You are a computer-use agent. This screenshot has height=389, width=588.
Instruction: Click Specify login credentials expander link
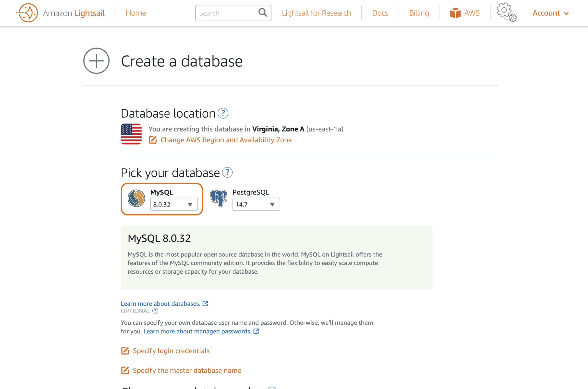coord(171,350)
